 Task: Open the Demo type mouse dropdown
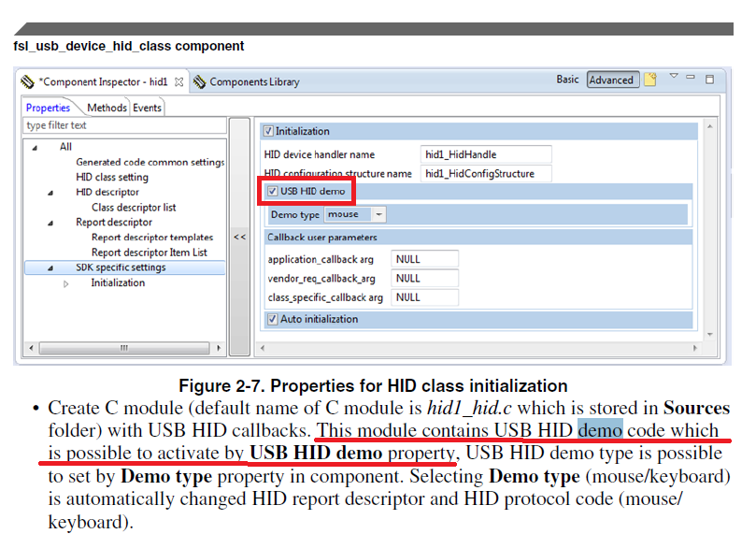click(355, 214)
